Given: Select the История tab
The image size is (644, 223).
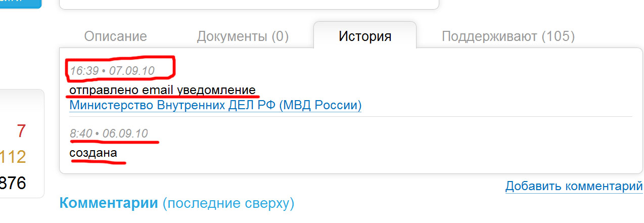Looking at the screenshot, I should coord(365,36).
